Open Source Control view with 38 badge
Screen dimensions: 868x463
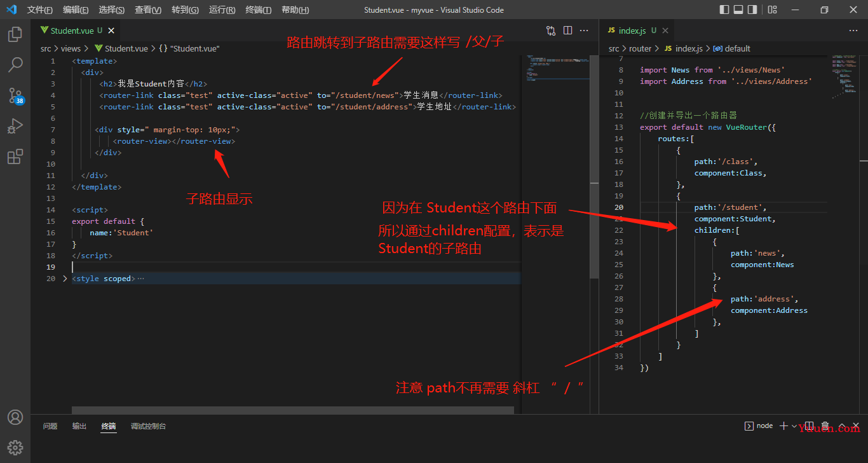(15, 95)
